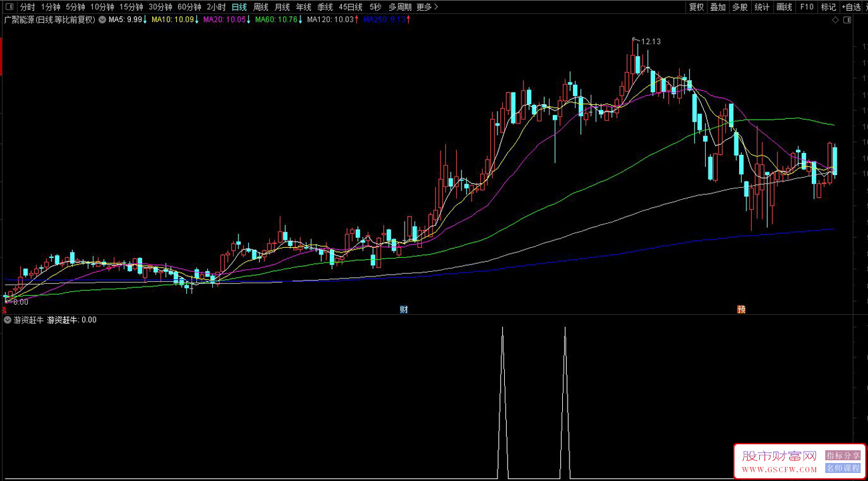The width and height of the screenshot is (868, 481).
Task: Toggle the right sidebar panel icon
Action: 847,20
